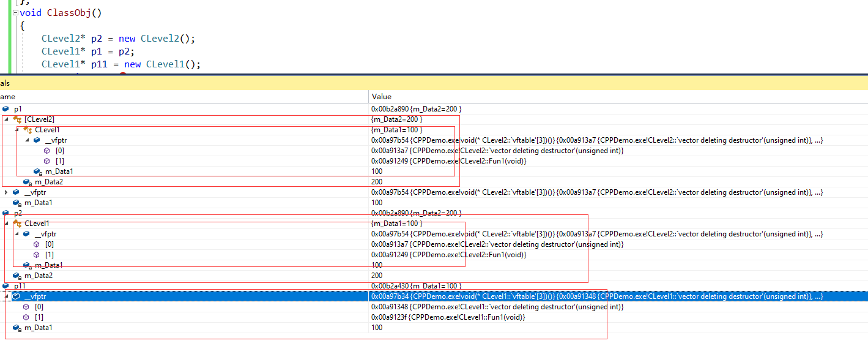This screenshot has width=868, height=354.
Task: Click the m_Data1 field icon under p11
Action: pyautogui.click(x=17, y=328)
